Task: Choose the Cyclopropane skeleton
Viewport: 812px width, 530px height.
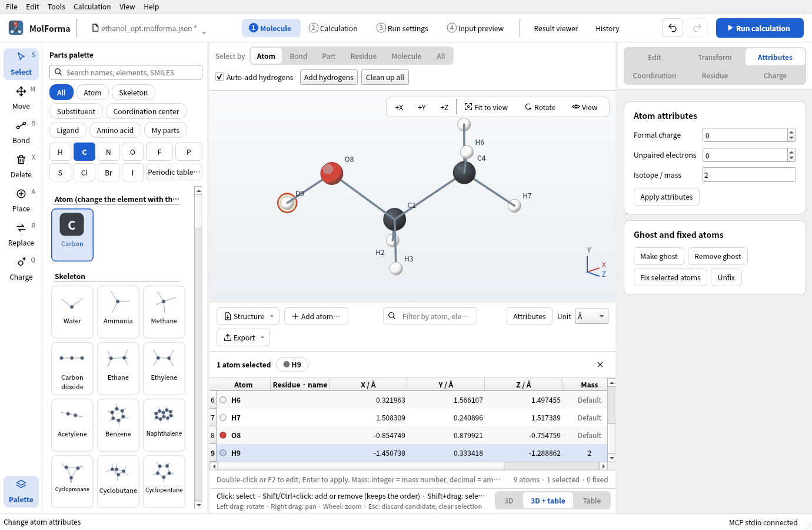Action: (72, 482)
